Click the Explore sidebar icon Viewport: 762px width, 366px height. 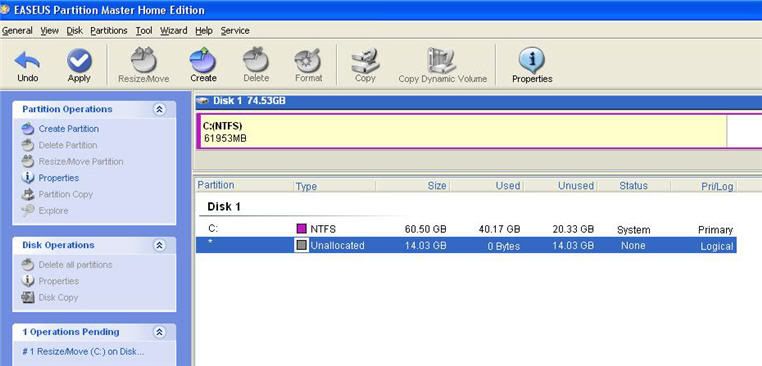point(28,210)
